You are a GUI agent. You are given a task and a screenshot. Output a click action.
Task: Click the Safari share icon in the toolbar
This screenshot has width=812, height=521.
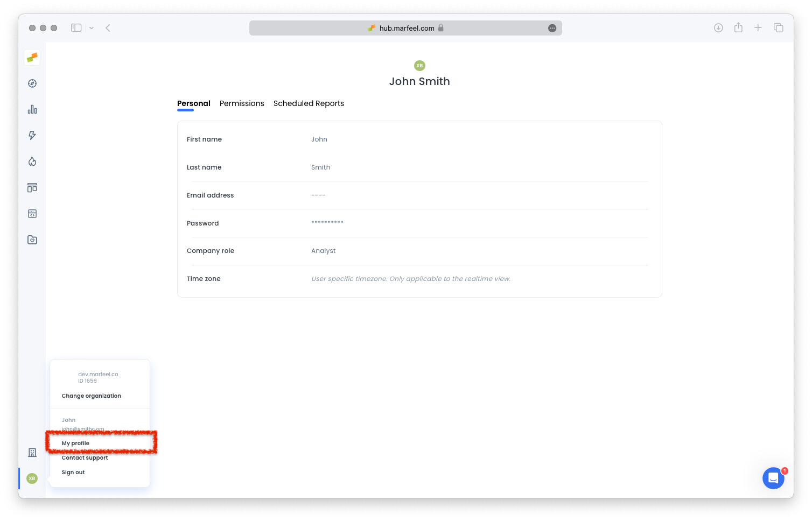[x=738, y=27]
